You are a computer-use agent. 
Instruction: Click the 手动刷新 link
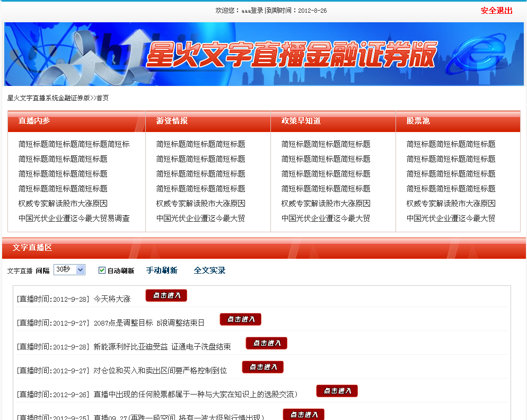tap(162, 270)
